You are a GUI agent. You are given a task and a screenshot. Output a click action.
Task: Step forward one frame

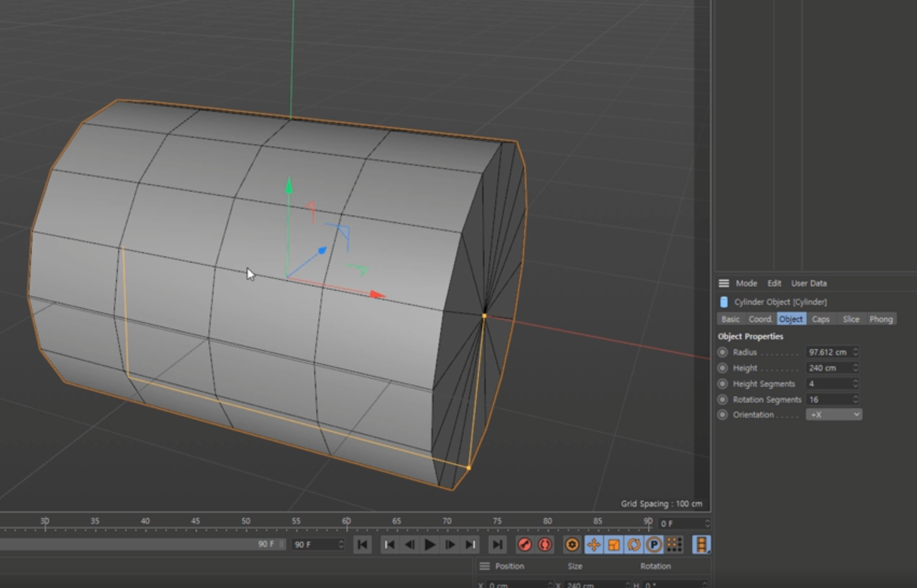click(x=450, y=544)
